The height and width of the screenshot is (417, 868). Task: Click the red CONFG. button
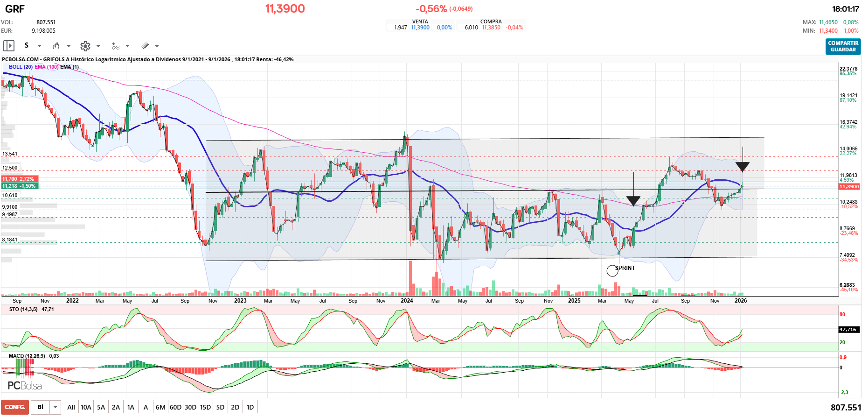(x=15, y=407)
